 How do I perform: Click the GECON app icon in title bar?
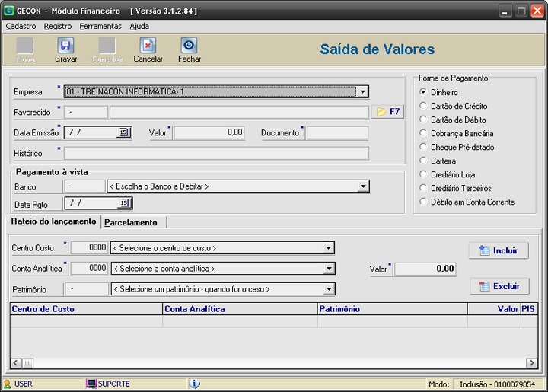tap(8, 11)
